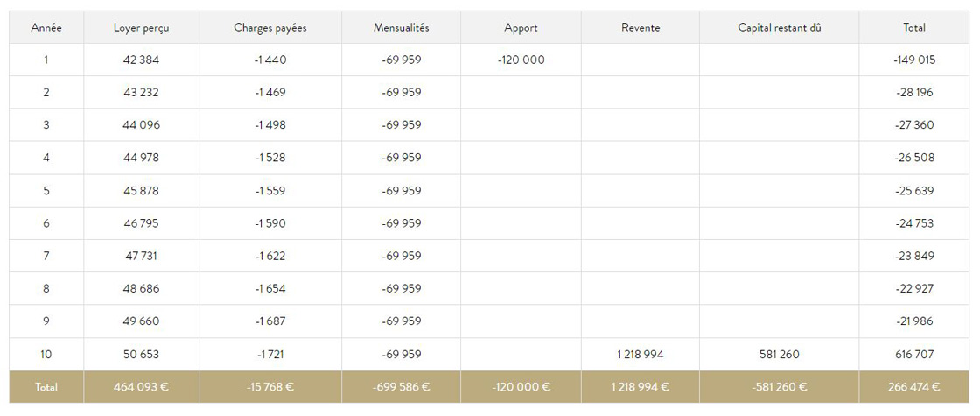Select the year 1 rent cell 42 384
The width and height of the screenshot is (980, 416).
(142, 60)
